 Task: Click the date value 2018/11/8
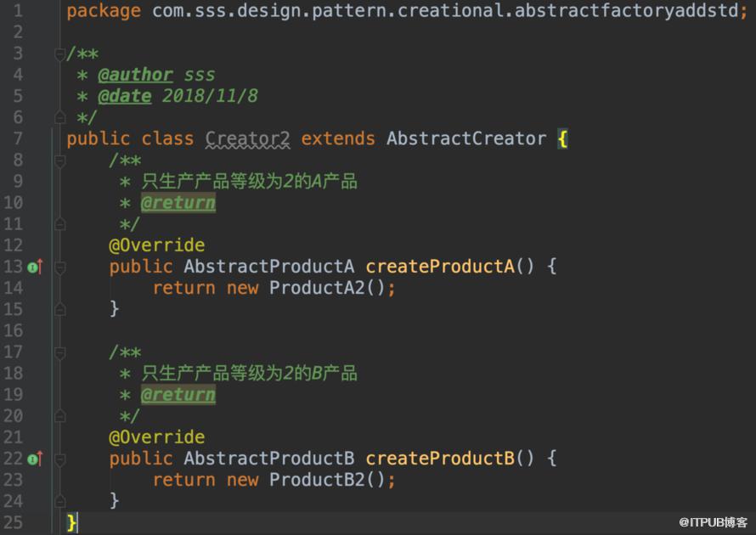pyautogui.click(x=210, y=96)
